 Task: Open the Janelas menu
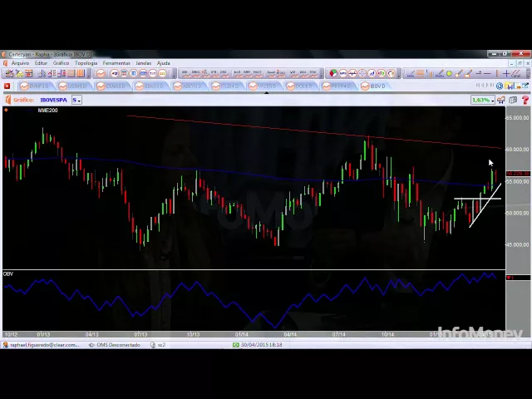click(x=144, y=63)
